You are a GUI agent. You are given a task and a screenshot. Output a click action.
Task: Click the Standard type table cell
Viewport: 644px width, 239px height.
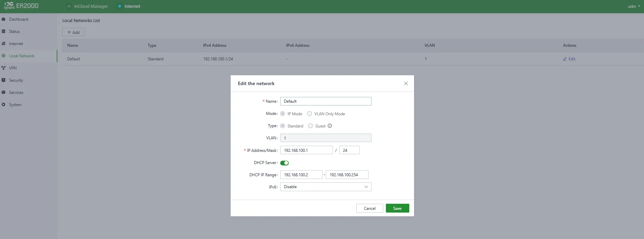click(156, 59)
